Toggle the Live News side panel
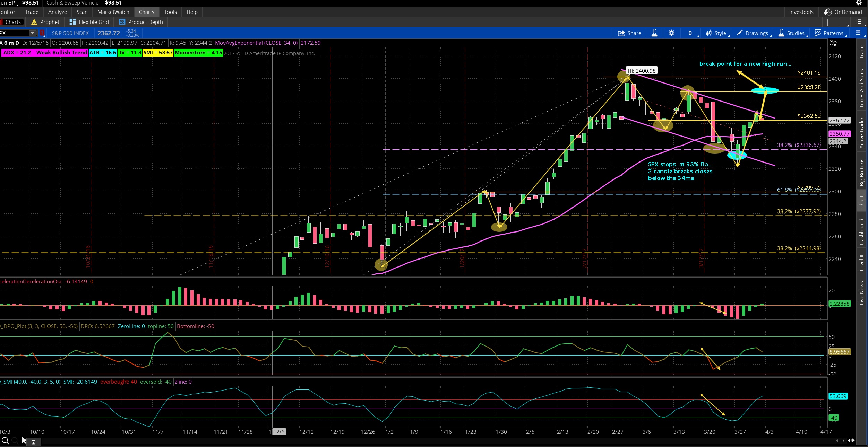The height and width of the screenshot is (447, 868). 861,293
